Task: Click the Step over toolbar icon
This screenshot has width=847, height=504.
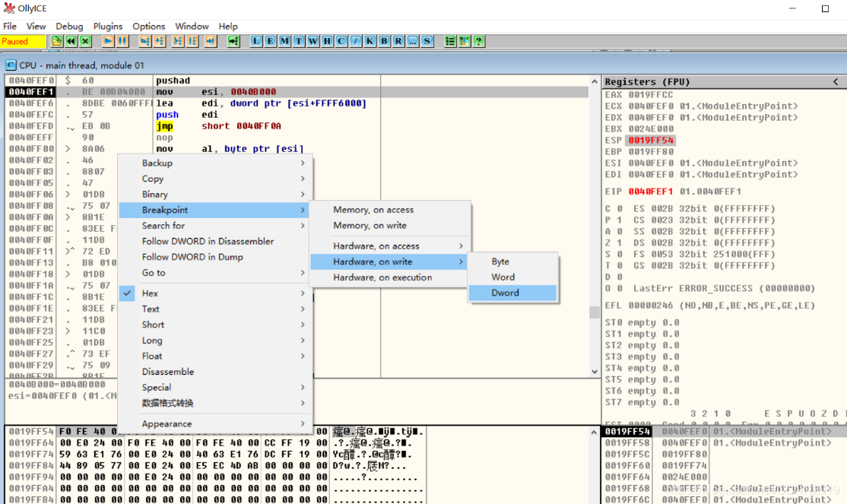Action: coord(160,41)
